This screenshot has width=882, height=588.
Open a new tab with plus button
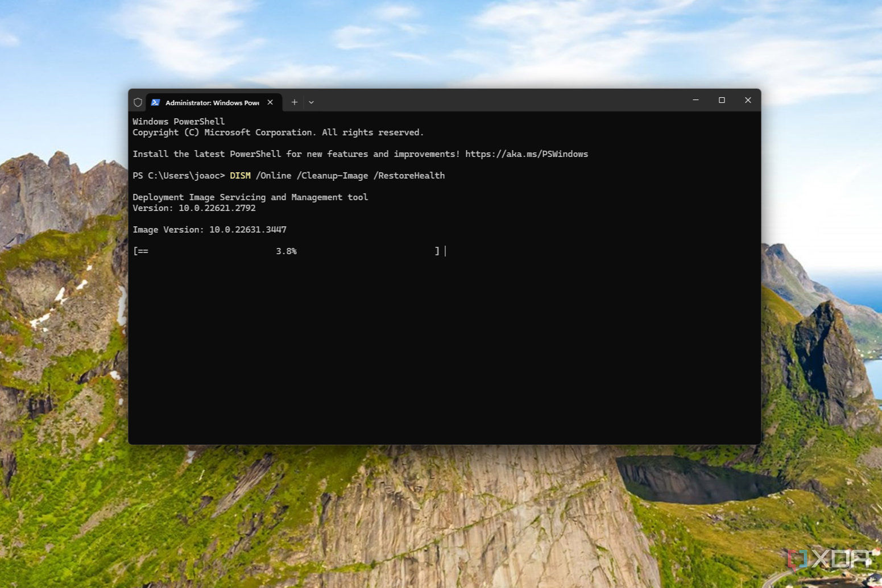click(x=294, y=102)
